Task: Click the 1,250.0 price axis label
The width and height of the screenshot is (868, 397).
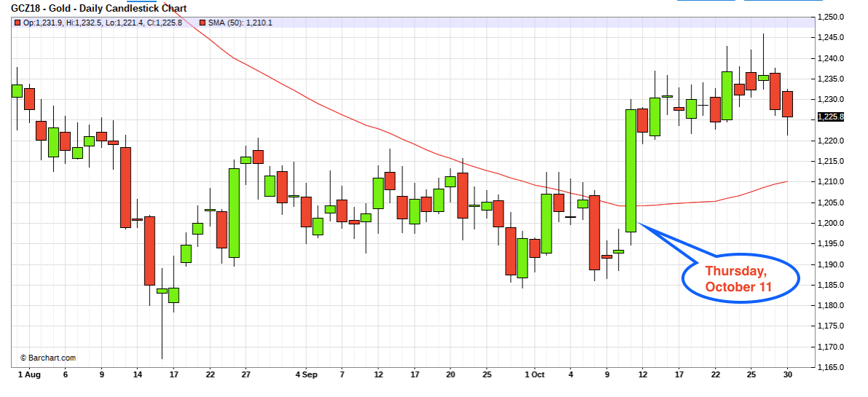Action: pos(831,17)
